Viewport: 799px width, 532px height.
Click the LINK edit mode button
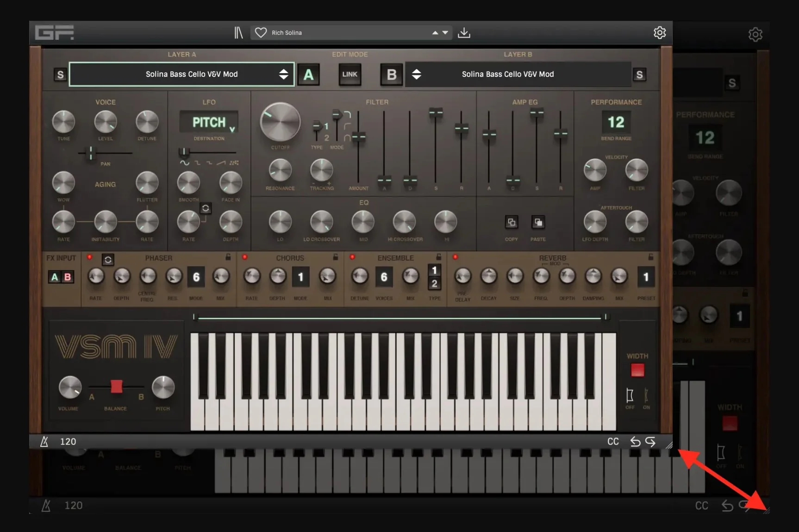[350, 75]
